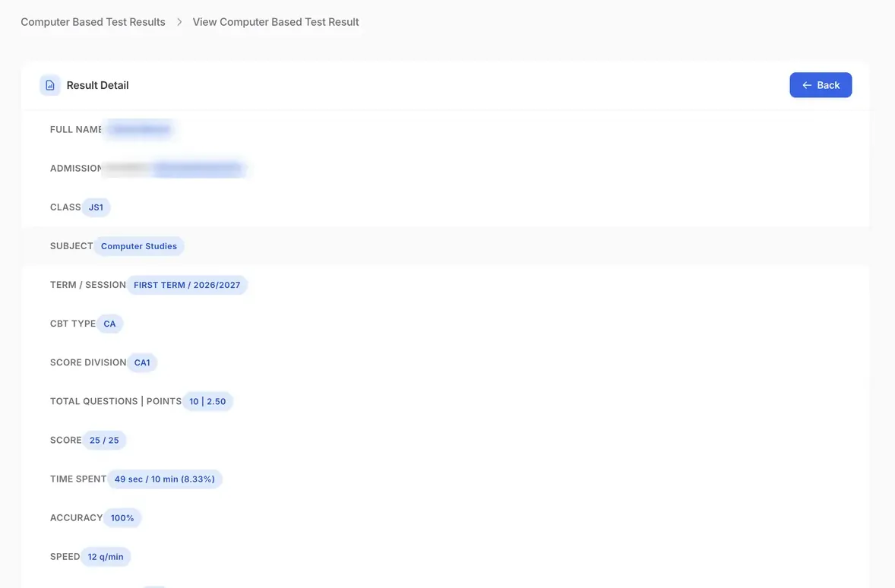The height and width of the screenshot is (588, 895).
Task: Click the 25 / 25 score badge
Action: pos(104,440)
